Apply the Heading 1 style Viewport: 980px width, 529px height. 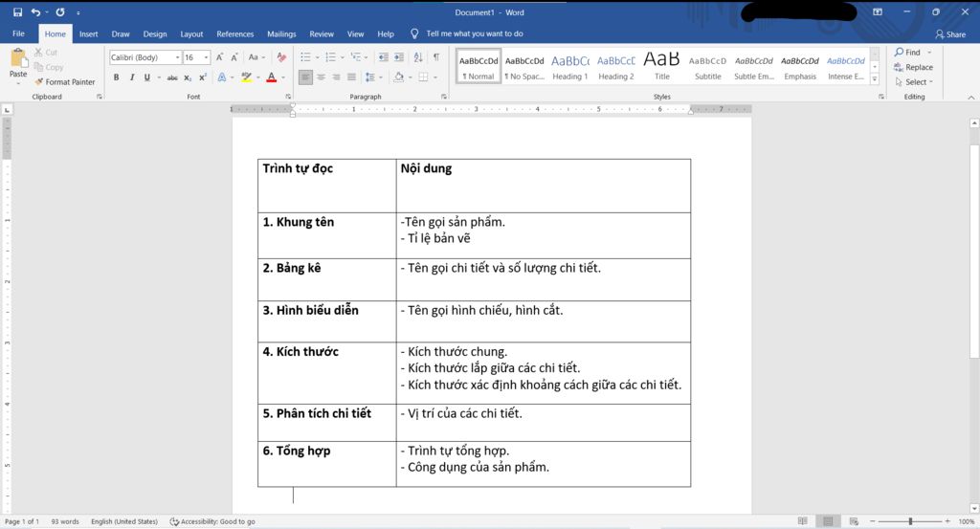(570, 66)
